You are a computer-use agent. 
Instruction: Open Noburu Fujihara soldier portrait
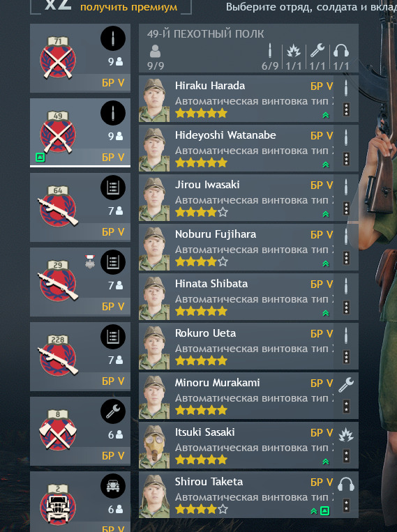click(x=154, y=249)
